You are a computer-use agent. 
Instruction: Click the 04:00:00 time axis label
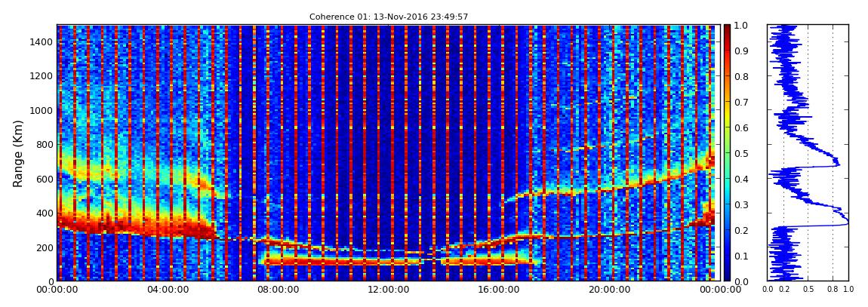[167, 290]
